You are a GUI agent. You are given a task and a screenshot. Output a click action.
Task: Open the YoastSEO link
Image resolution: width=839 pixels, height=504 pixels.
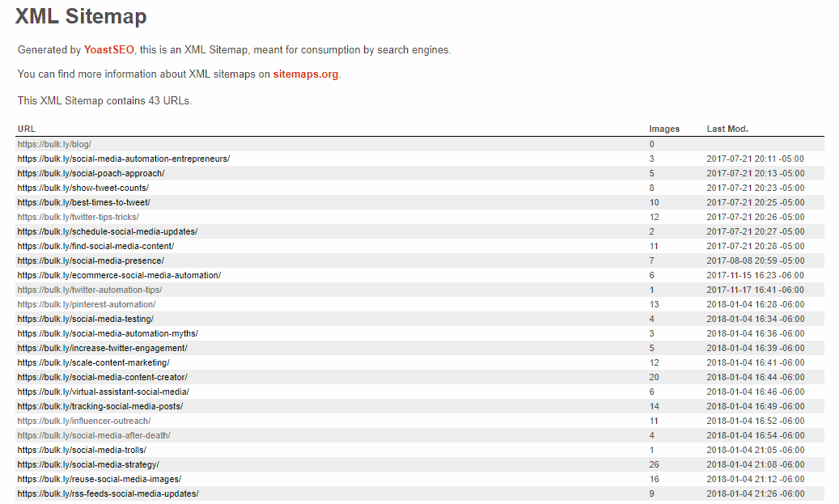click(x=108, y=50)
